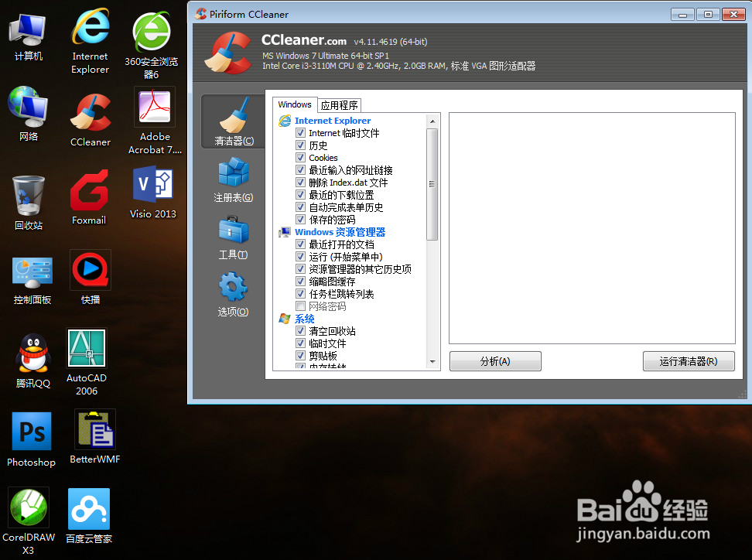The height and width of the screenshot is (560, 752).
Task: Uncheck Internet 临时文件 checkbox
Action: 301,133
